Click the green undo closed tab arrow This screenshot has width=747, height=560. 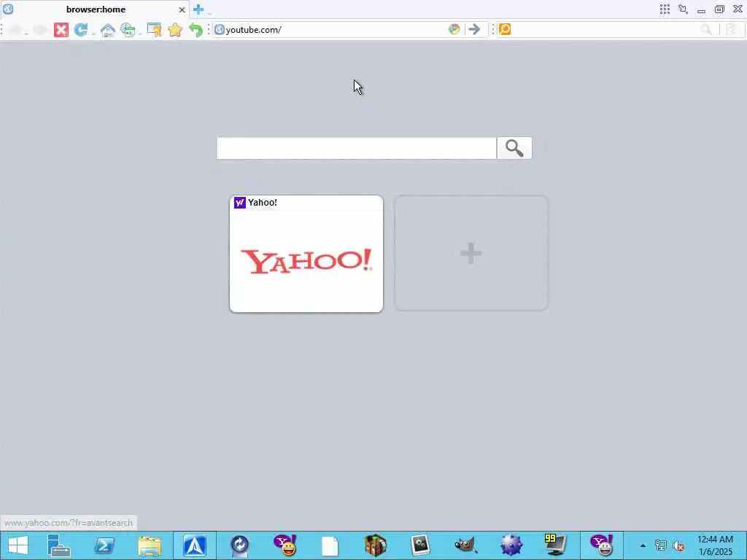[x=196, y=30]
